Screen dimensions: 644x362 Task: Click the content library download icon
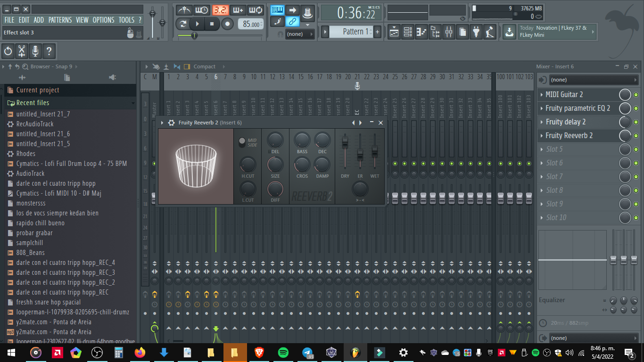point(509,32)
